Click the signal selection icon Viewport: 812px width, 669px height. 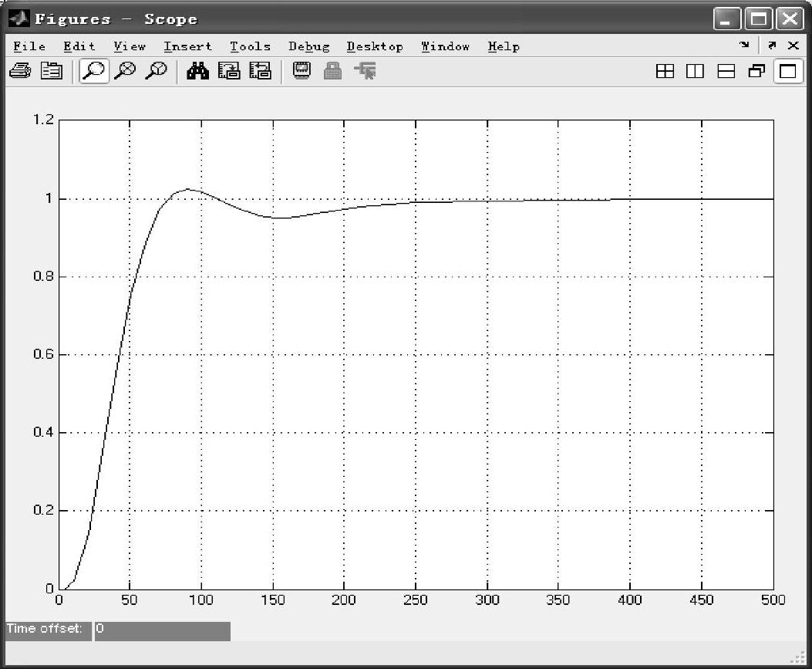(x=365, y=72)
